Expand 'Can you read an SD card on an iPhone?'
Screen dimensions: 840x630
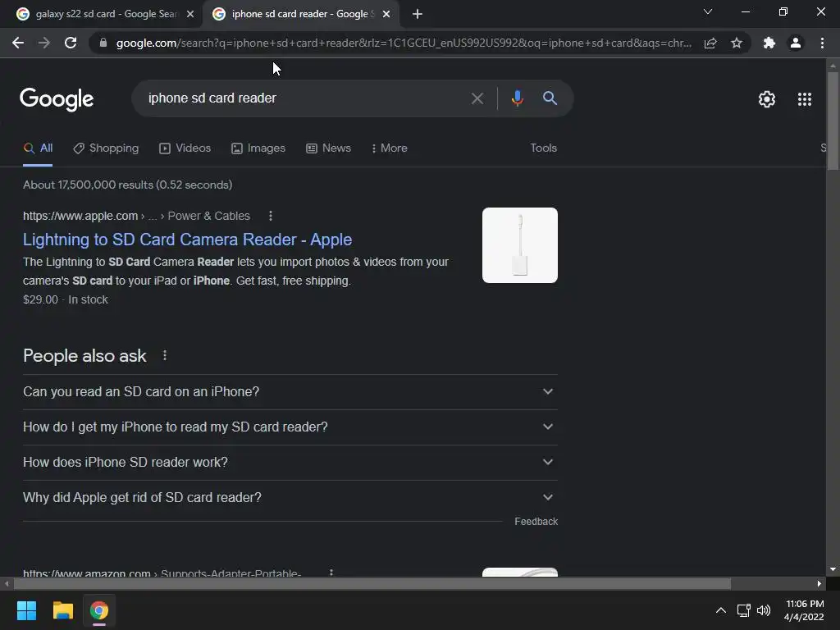[290, 391]
